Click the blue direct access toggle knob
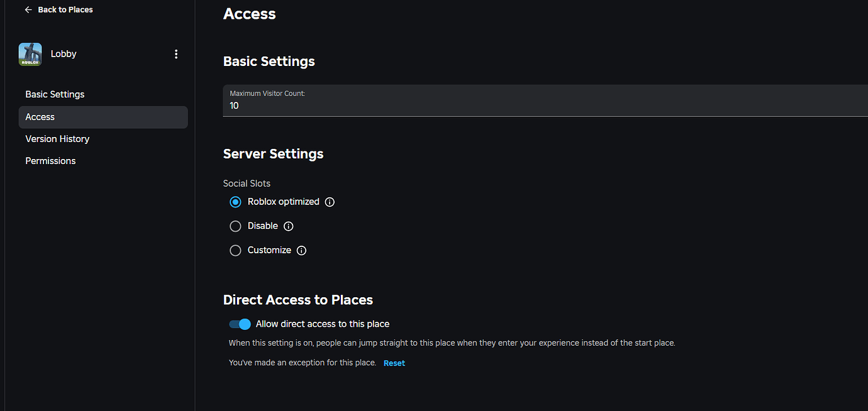Image resolution: width=868 pixels, height=411 pixels. click(x=245, y=324)
